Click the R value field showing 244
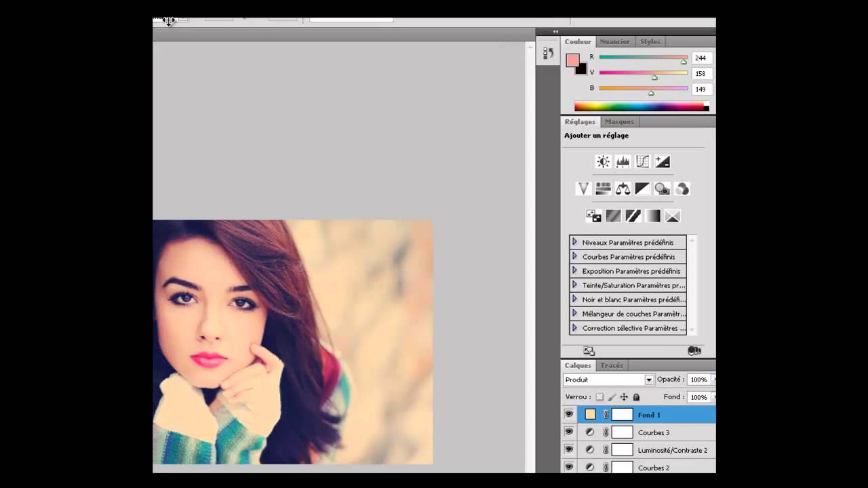868x488 pixels. coord(702,58)
